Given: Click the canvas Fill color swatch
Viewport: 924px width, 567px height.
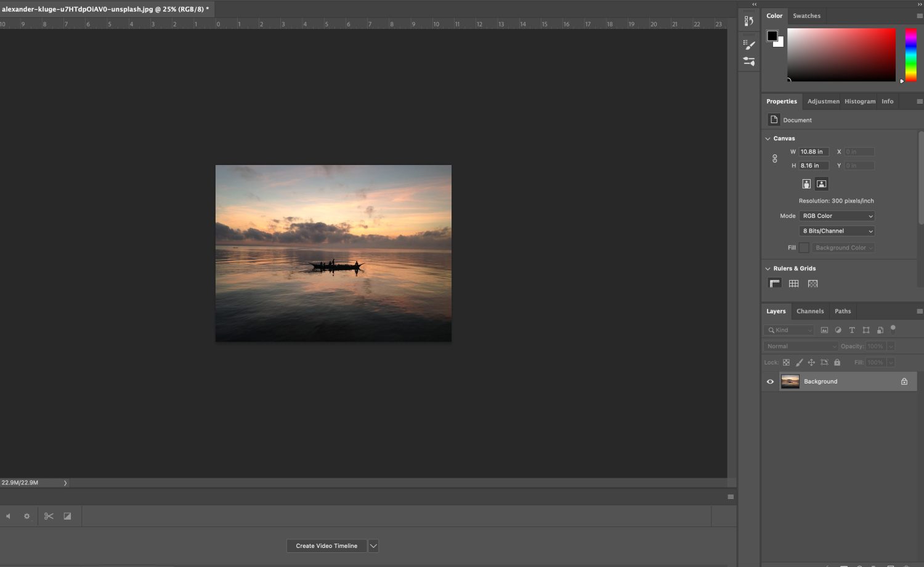Looking at the screenshot, I should (x=804, y=247).
